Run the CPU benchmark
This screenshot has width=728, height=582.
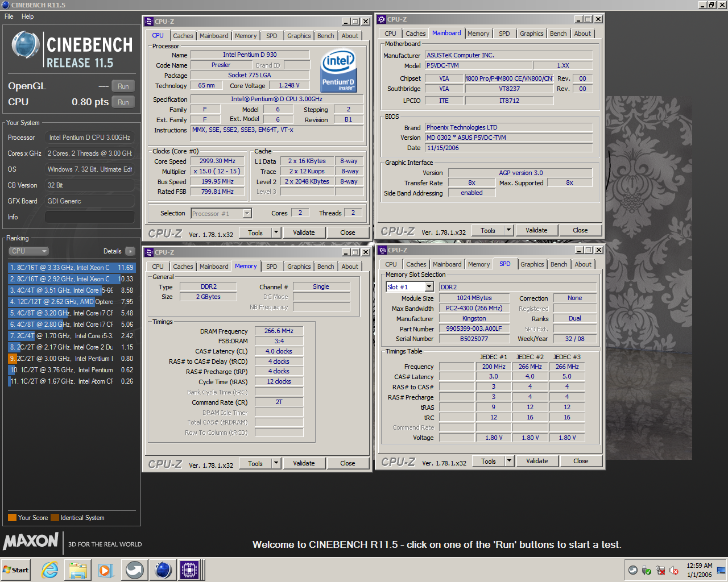coord(123,102)
